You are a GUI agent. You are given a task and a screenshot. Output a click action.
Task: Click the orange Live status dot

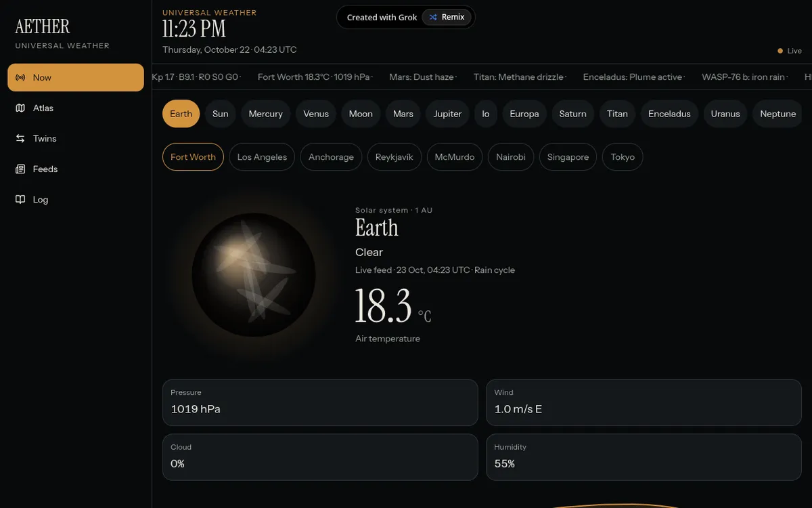click(780, 51)
